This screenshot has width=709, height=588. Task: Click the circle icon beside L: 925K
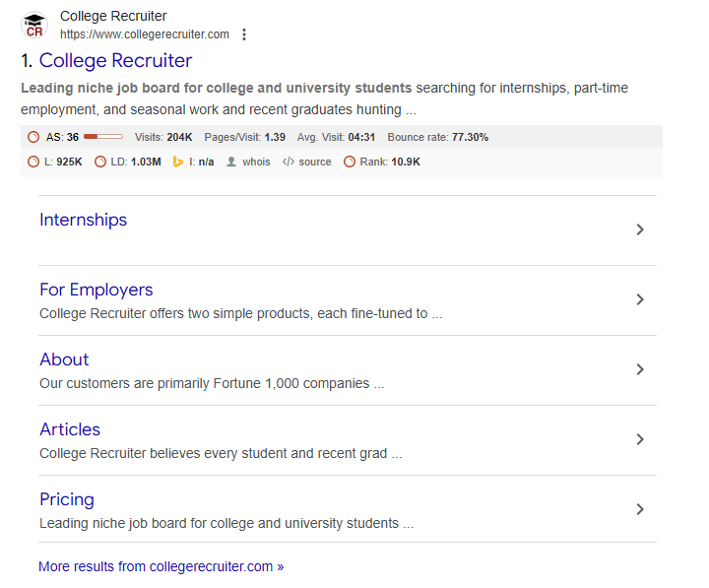[x=33, y=162]
